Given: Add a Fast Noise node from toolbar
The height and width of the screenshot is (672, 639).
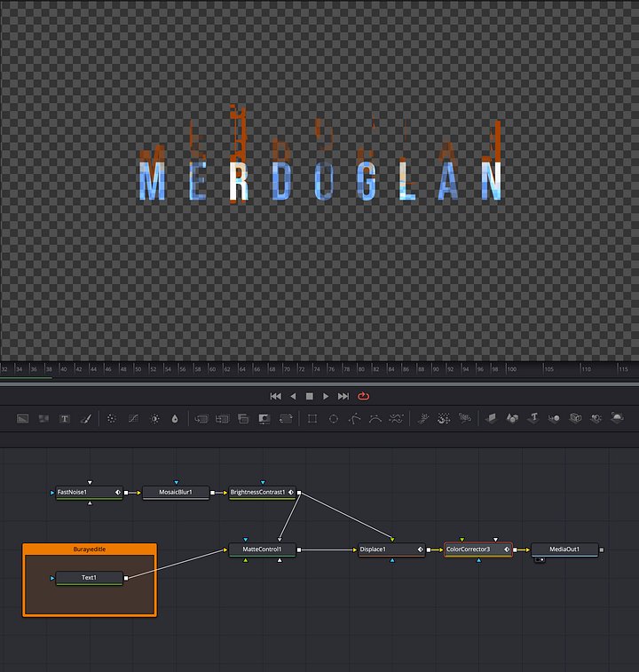Looking at the screenshot, I should click(x=43, y=419).
